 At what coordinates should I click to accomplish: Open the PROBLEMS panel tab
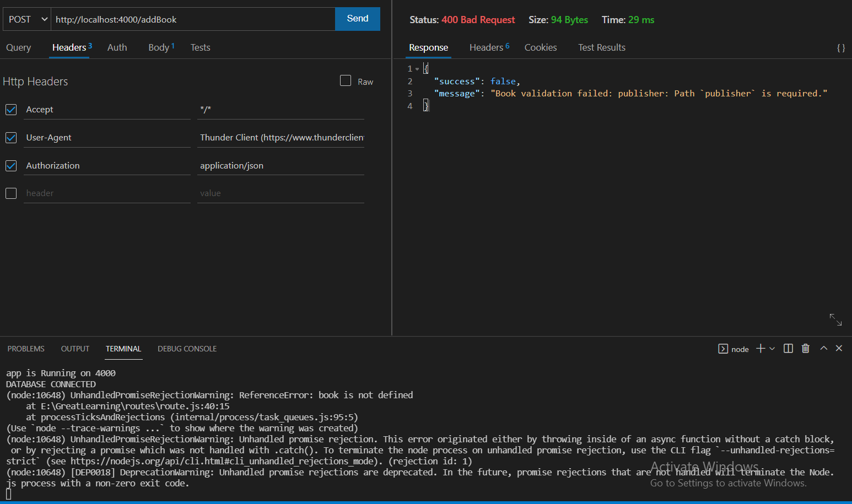26,349
